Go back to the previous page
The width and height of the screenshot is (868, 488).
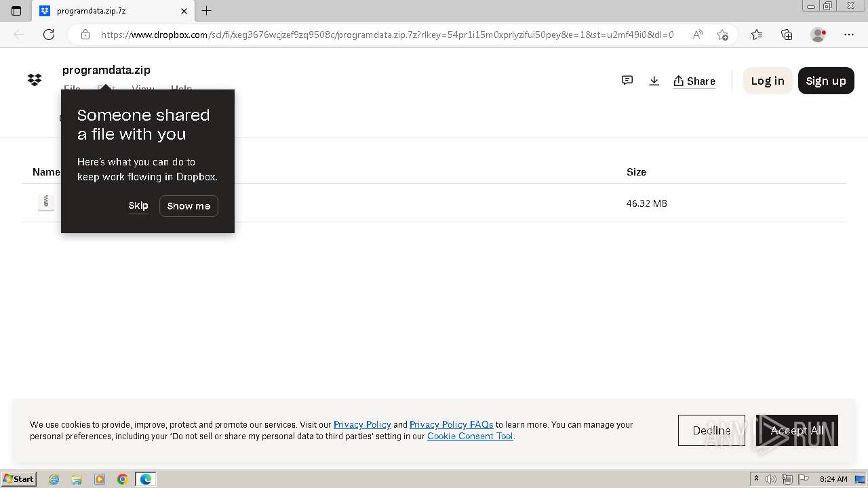[19, 35]
